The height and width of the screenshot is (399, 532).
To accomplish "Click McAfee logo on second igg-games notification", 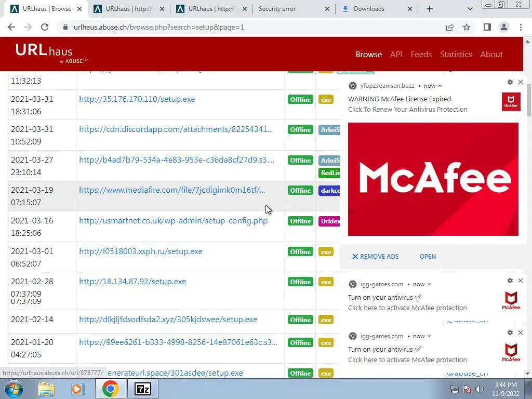I will click(x=511, y=352).
